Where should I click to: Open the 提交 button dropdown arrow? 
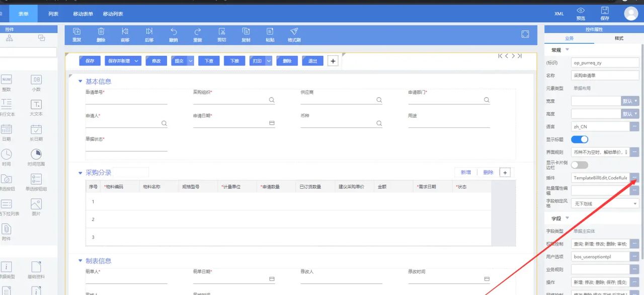click(x=190, y=61)
